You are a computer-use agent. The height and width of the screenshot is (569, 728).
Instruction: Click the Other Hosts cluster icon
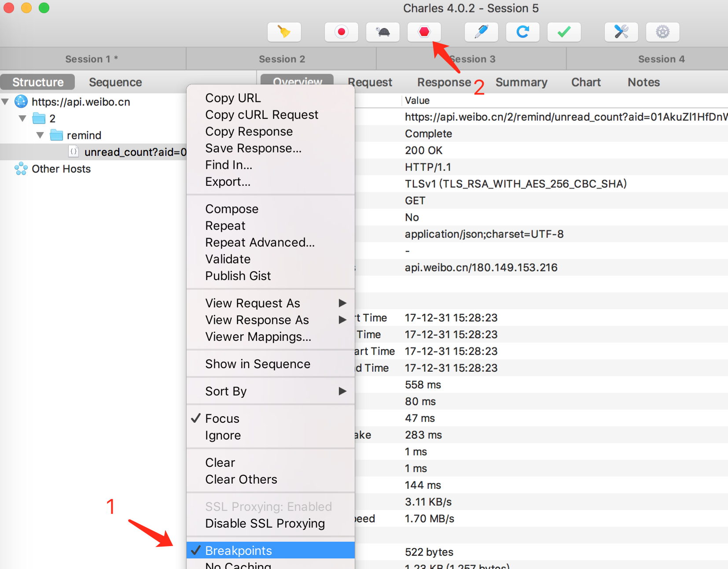(x=21, y=169)
